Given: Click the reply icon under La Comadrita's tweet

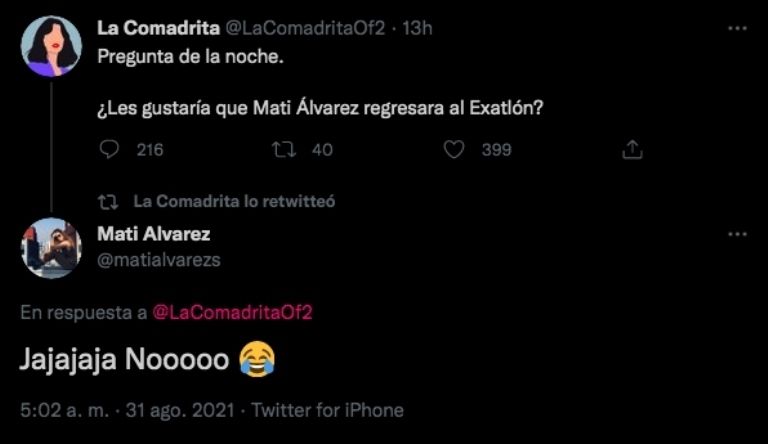Looking at the screenshot, I should point(110,149).
